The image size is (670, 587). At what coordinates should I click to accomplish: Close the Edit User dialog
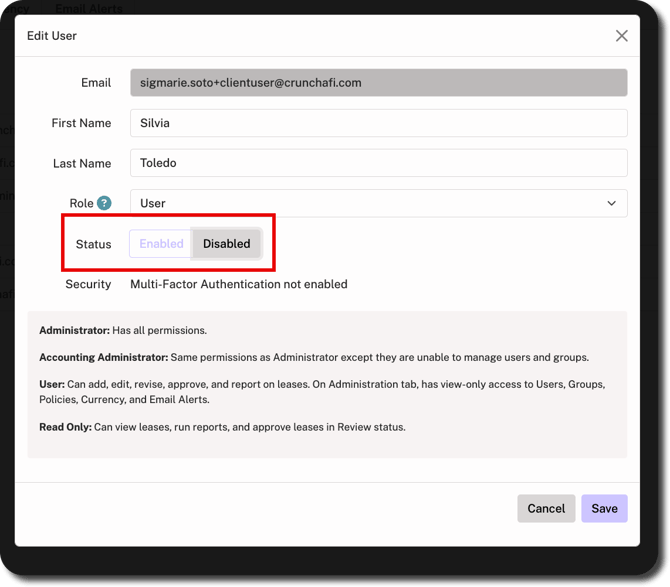[621, 35]
